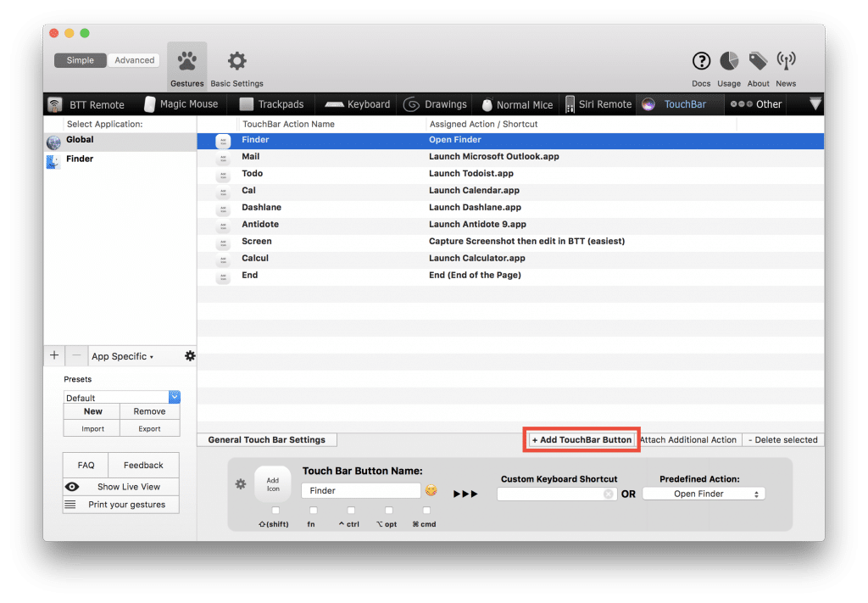The image size is (868, 603).
Task: Switch to the Drawings tab
Action: point(435,104)
